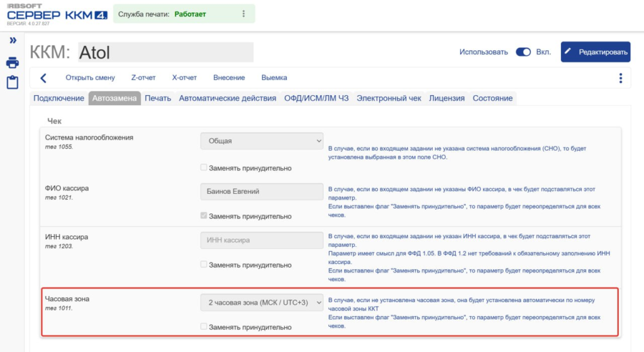Click Открыть смену
The height and width of the screenshot is (352, 644).
pyautogui.click(x=91, y=77)
